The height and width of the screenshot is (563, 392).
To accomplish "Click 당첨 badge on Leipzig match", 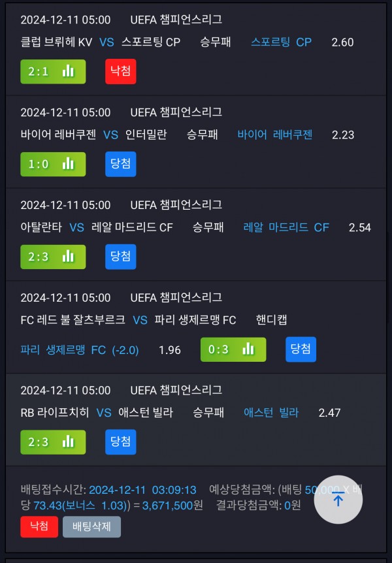I will [121, 442].
